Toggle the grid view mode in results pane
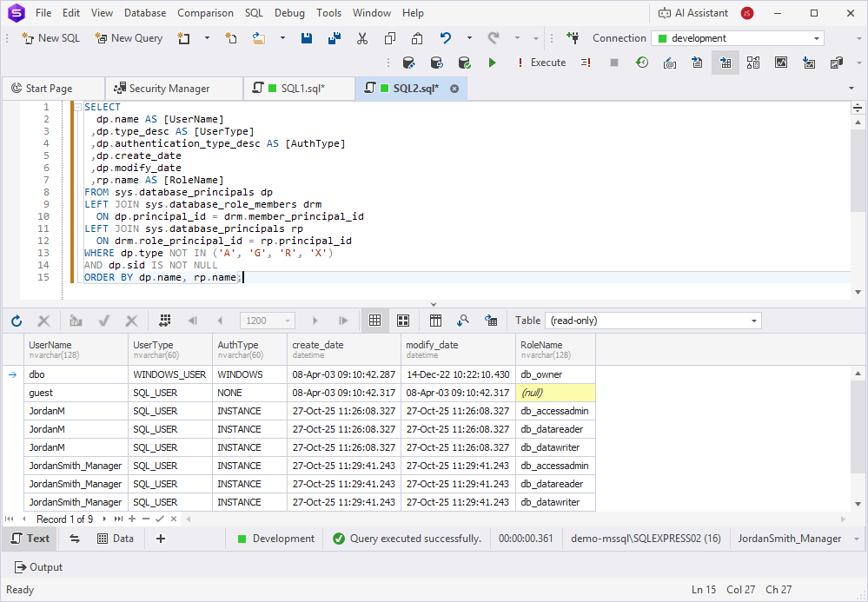868x602 pixels. pyautogui.click(x=375, y=321)
